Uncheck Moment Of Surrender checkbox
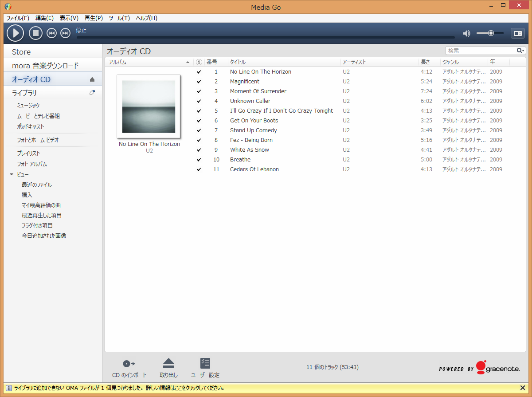Image resolution: width=532 pixels, height=397 pixels. pyautogui.click(x=199, y=91)
